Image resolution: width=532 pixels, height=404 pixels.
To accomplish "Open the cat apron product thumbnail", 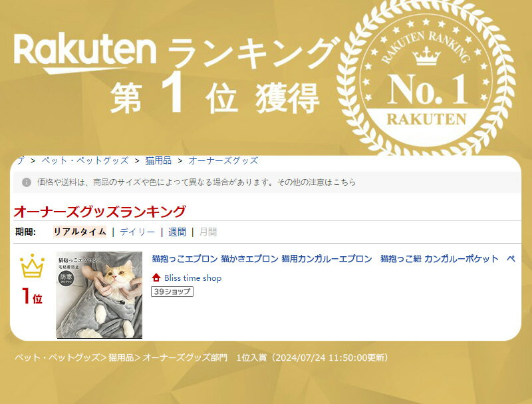I will [x=99, y=295].
